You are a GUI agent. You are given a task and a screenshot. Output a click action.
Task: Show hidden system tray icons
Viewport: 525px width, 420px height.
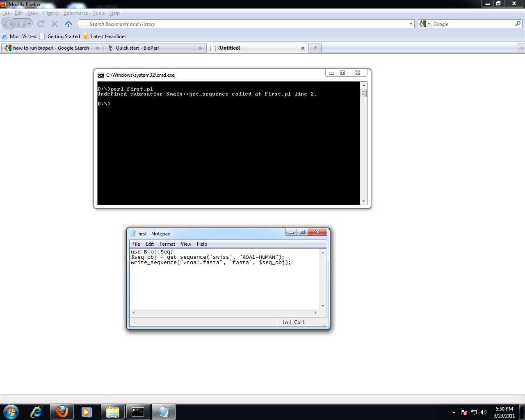click(454, 412)
